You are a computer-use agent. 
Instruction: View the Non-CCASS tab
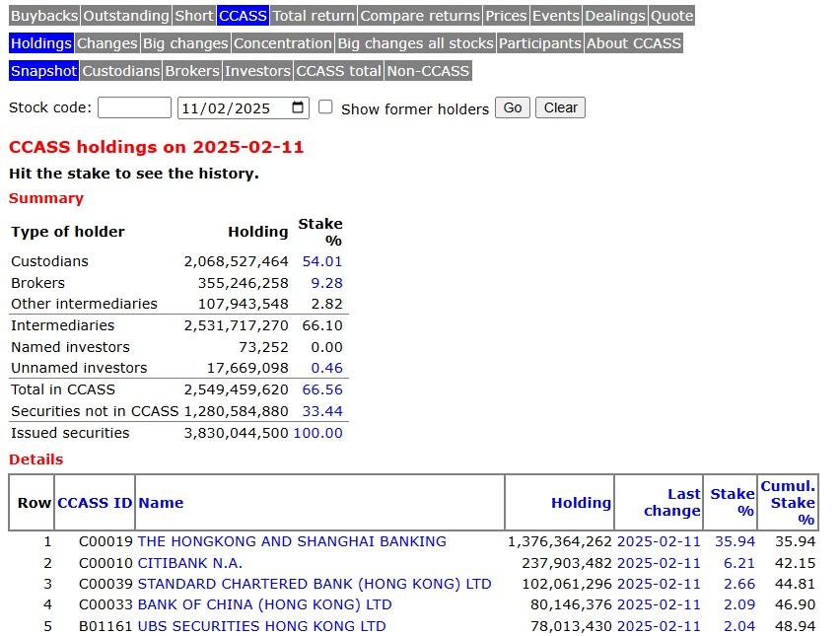(428, 71)
